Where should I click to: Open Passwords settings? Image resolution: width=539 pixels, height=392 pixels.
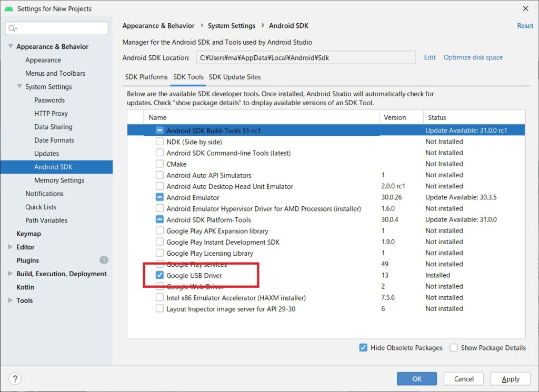pyautogui.click(x=49, y=100)
